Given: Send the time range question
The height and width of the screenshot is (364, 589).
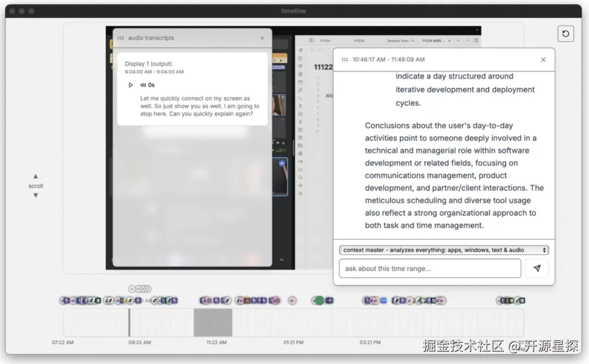Looking at the screenshot, I should (x=537, y=268).
